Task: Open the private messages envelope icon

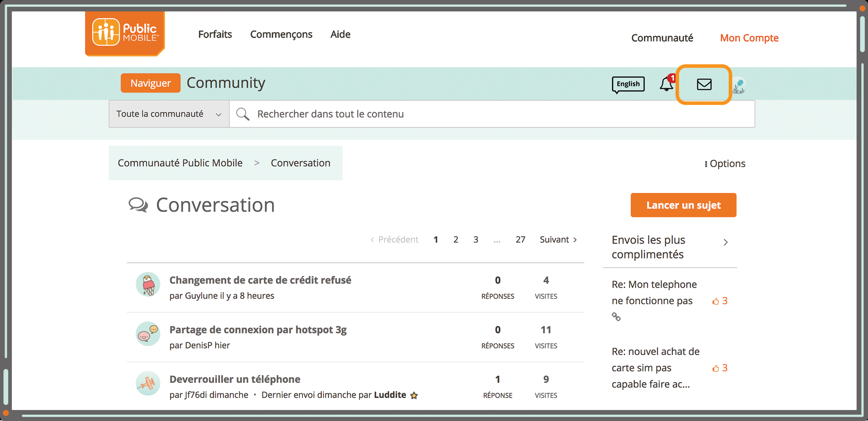Action: [x=704, y=85]
